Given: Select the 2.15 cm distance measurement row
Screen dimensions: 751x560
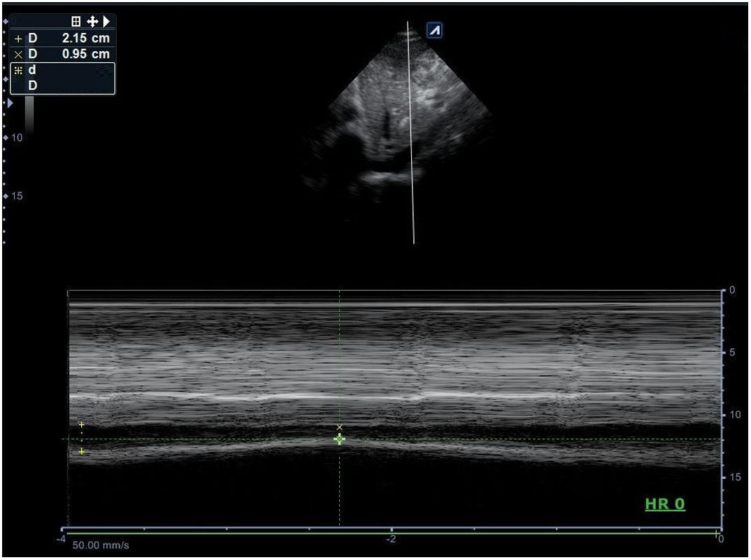Looking at the screenshot, I should 63,39.
